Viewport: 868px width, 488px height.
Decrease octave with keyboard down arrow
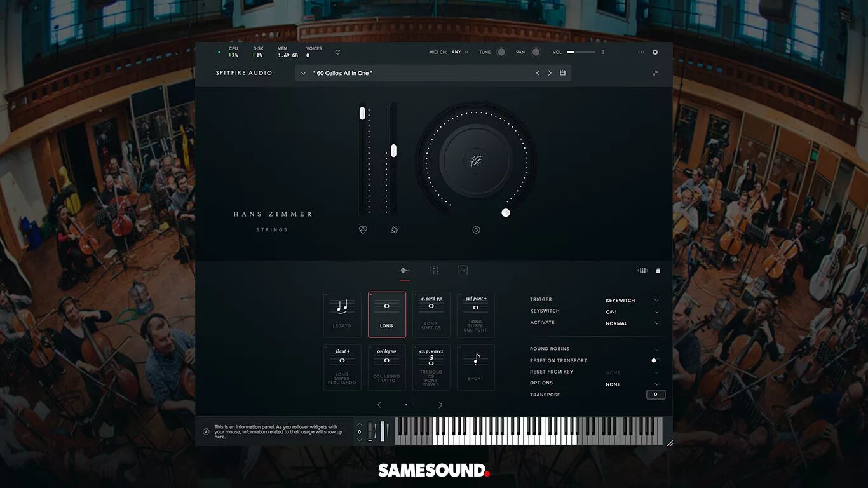(x=360, y=439)
